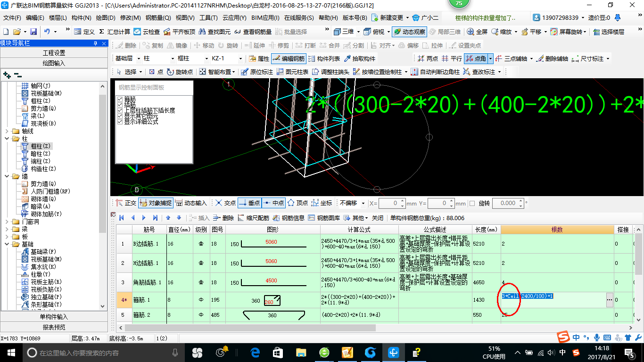Viewport: 644px width, 362px height.
Task: Expand the 门窗洞 tree node
Action: coord(6,222)
